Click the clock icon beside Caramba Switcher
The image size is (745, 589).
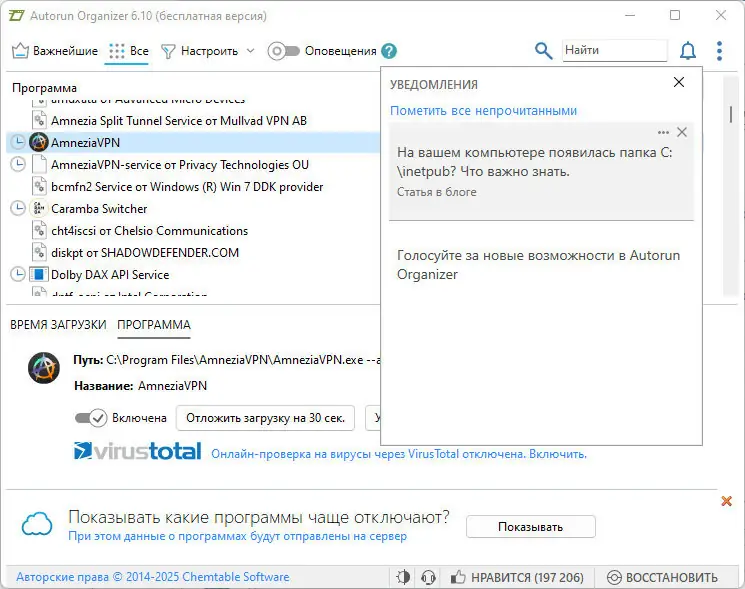point(17,209)
